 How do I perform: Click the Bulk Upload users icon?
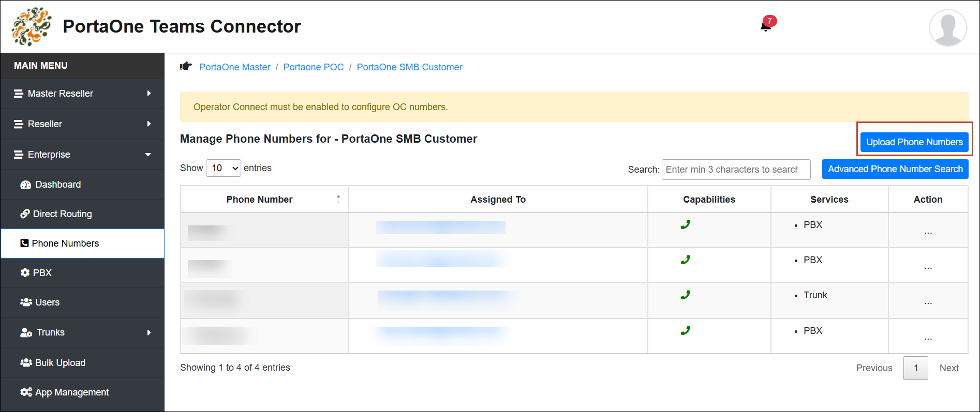[26, 362]
